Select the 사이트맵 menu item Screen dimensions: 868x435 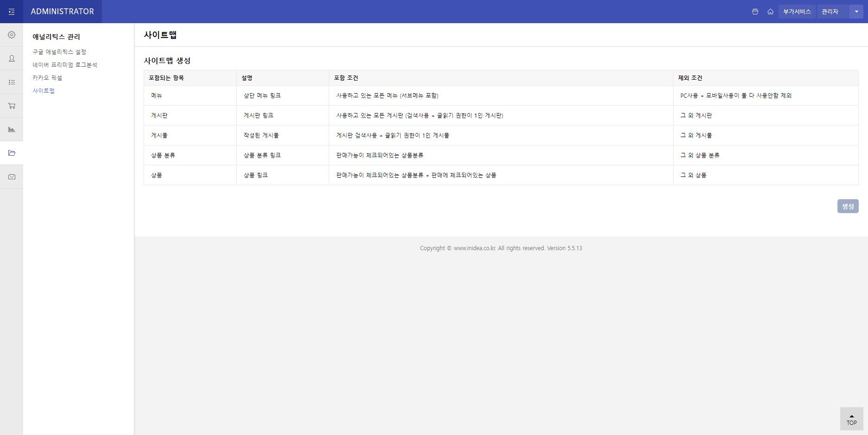click(x=44, y=91)
